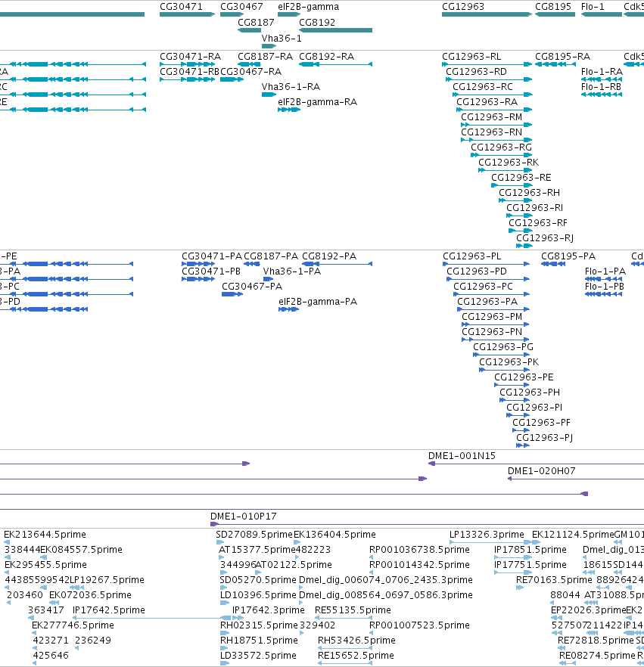Select the CG30471 gene label

181,7
